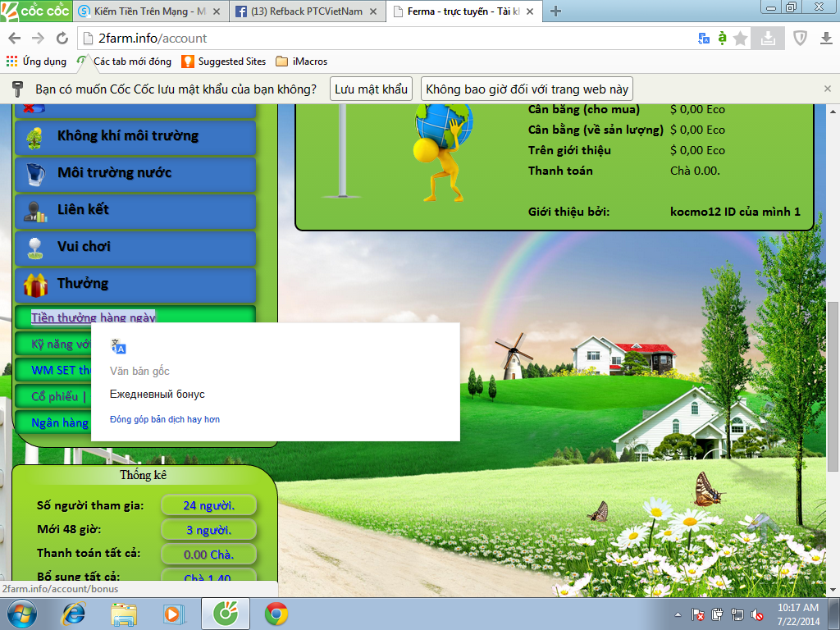Viewport: 840px width, 630px height.
Task: Click the gift box icon beside Thưởng
Action: [x=35, y=285]
